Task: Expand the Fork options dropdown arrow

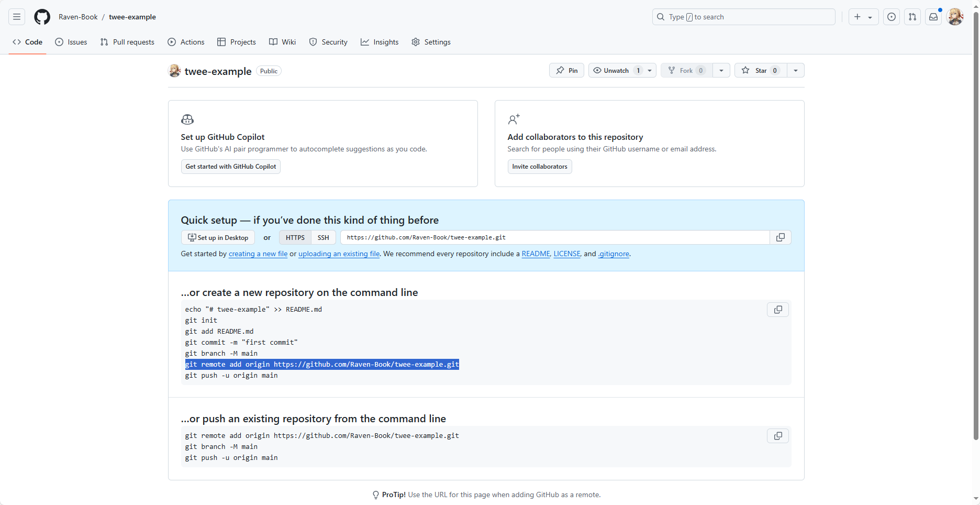Action: pos(721,70)
